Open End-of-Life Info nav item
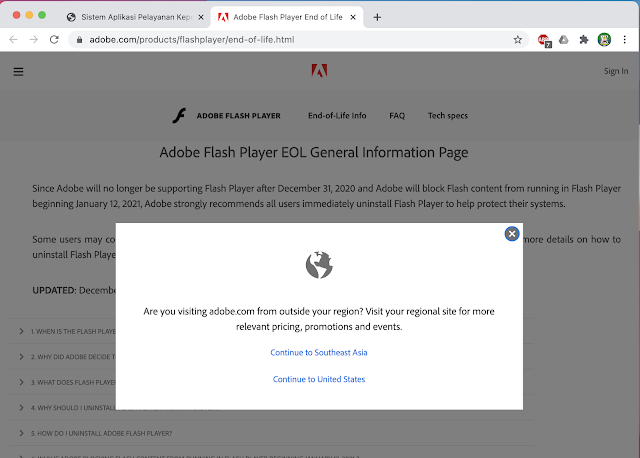 [337, 116]
